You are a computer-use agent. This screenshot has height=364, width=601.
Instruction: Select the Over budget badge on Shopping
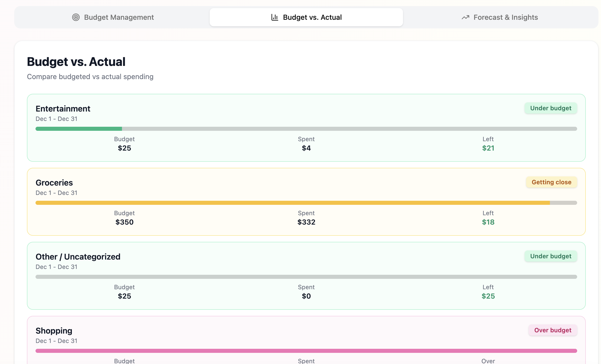pyautogui.click(x=553, y=330)
